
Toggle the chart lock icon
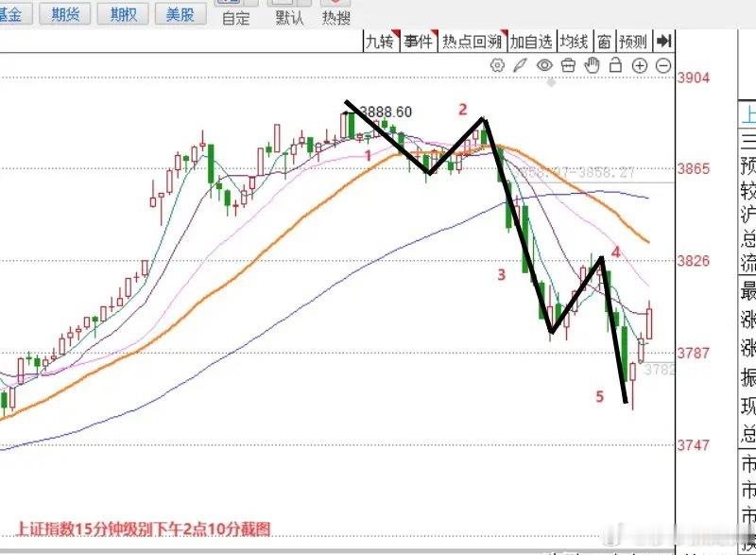616,64
